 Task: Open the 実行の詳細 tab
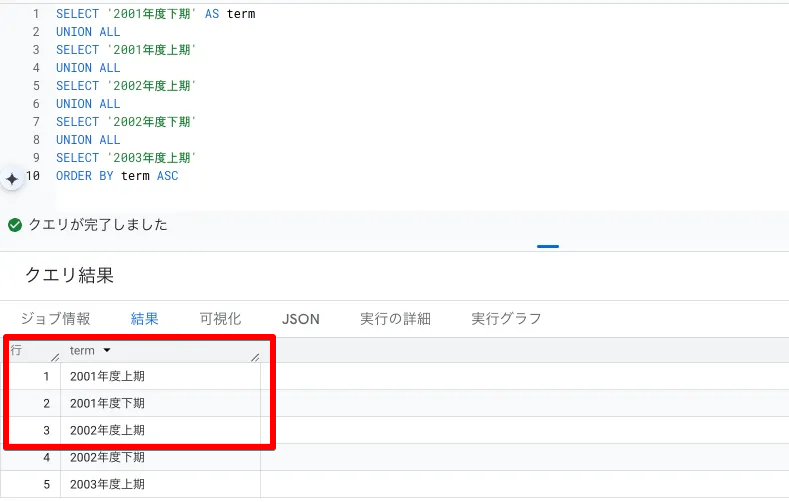coord(395,319)
